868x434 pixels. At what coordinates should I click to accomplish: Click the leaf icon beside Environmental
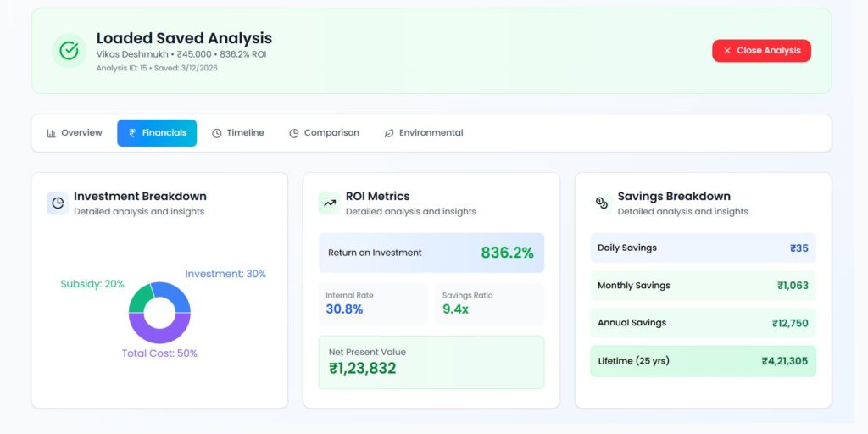pos(389,133)
